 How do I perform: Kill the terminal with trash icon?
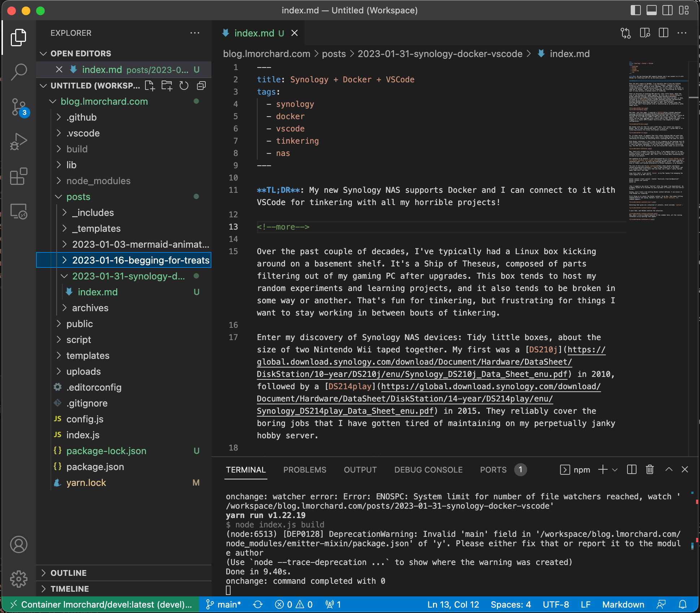click(x=649, y=469)
